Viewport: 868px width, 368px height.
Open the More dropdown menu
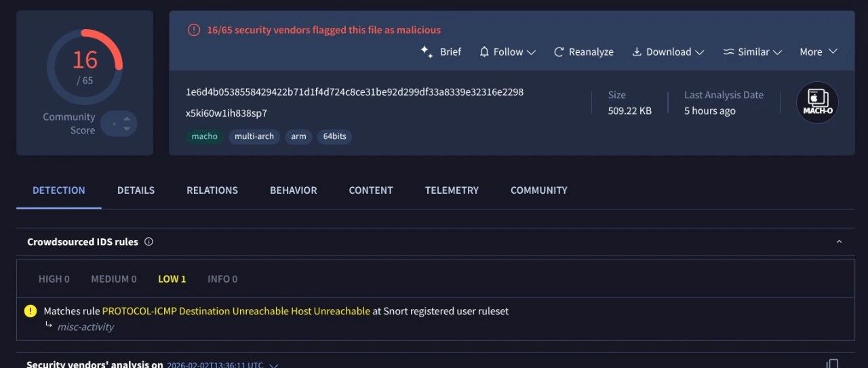(x=818, y=52)
